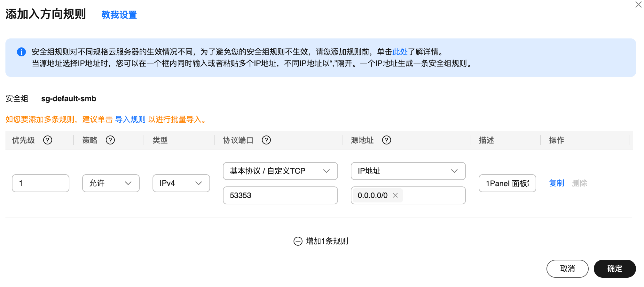Click the 教我设置 link

119,15
